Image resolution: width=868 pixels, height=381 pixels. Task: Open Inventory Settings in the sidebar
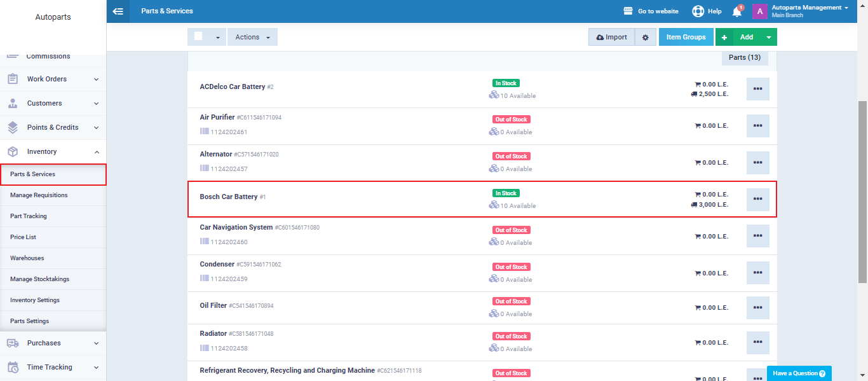point(53,300)
